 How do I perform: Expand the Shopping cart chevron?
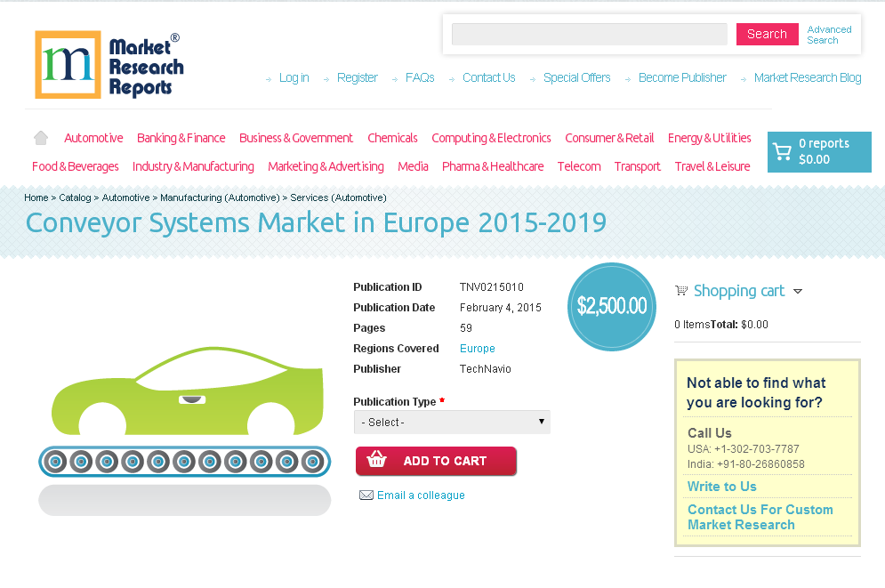coord(798,291)
